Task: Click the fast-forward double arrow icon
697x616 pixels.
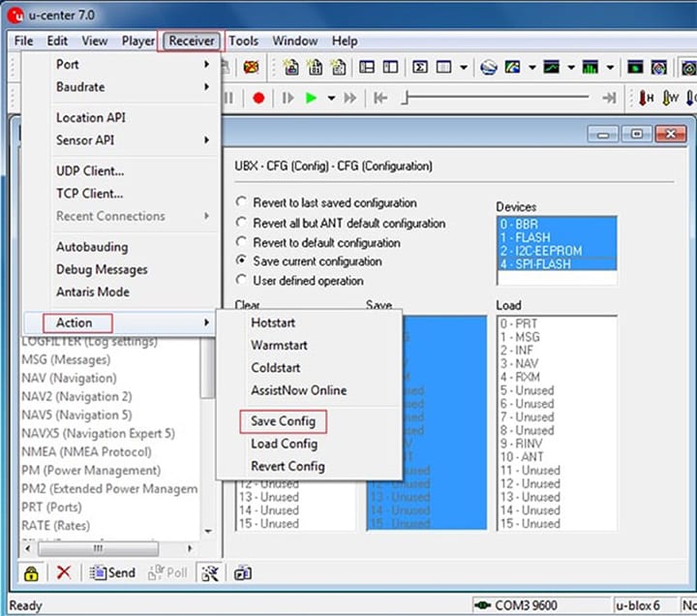Action: [350, 98]
